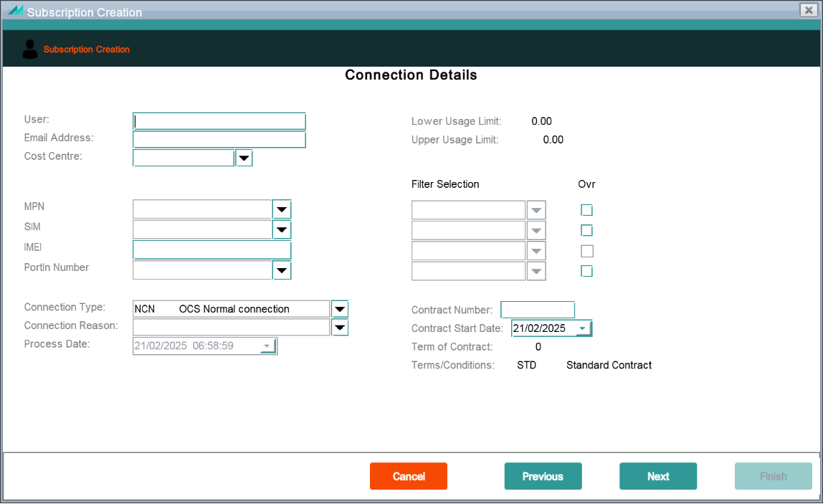Go back with the Previous button
The width and height of the screenshot is (823, 504).
pos(543,476)
